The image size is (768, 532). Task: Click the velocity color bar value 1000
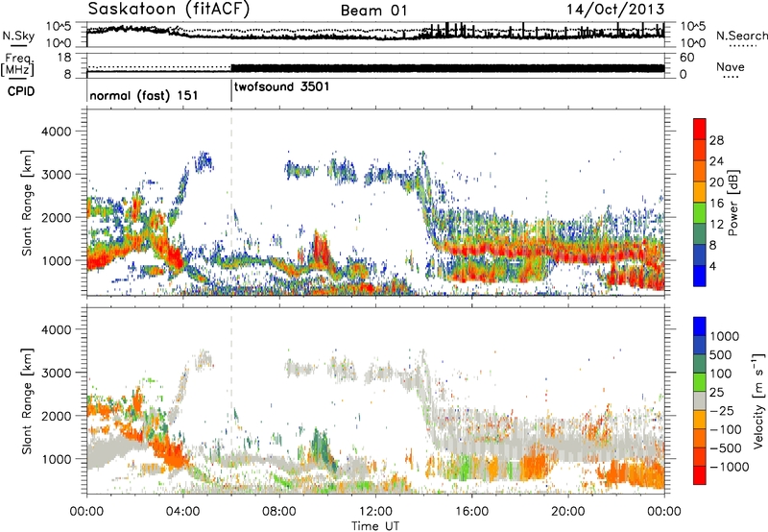click(x=724, y=336)
